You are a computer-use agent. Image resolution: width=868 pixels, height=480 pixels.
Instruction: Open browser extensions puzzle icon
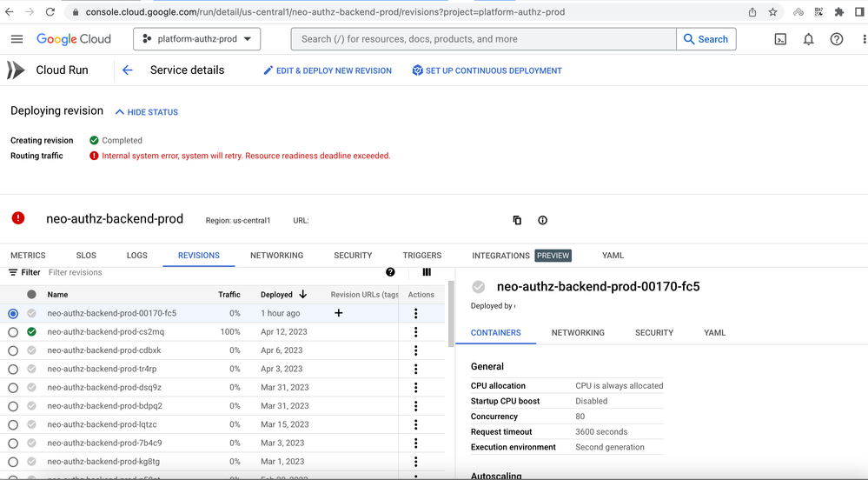click(839, 11)
